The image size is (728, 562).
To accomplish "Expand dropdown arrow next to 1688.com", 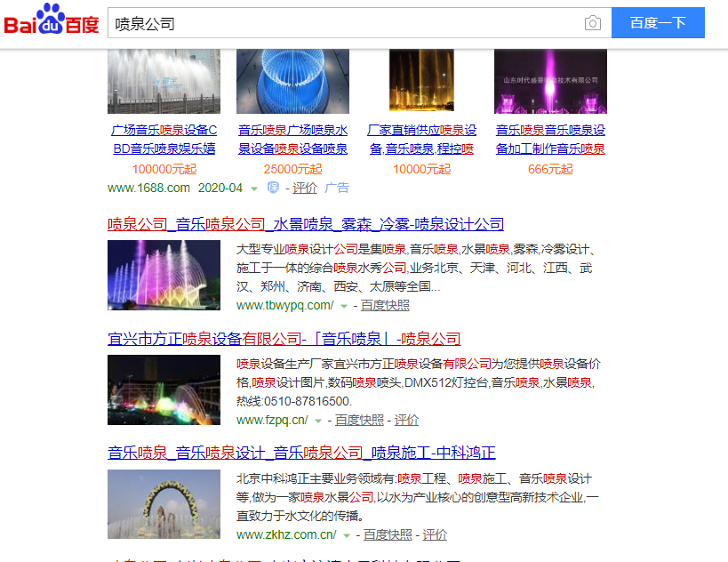I will (x=254, y=189).
